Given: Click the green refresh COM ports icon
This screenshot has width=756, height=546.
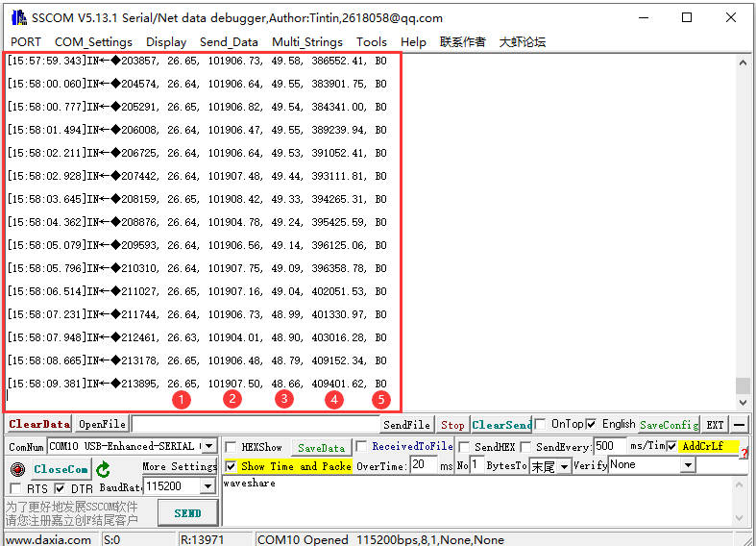Looking at the screenshot, I should coord(103,469).
